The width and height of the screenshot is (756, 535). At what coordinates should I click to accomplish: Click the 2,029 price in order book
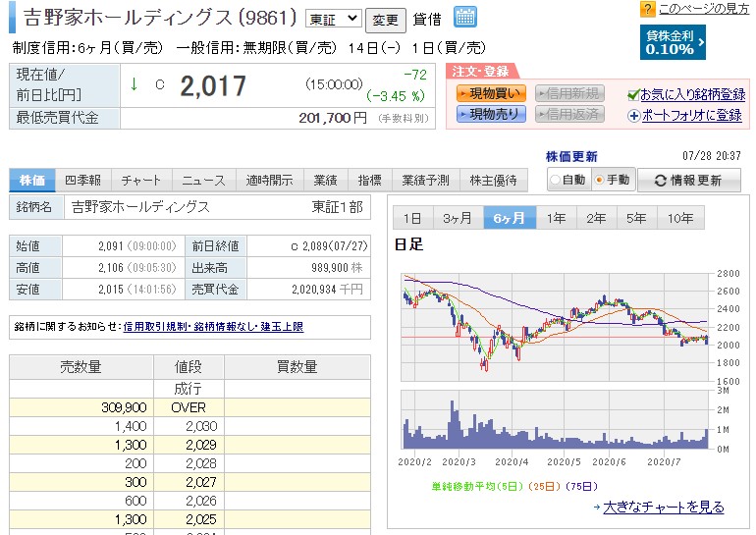pos(201,445)
